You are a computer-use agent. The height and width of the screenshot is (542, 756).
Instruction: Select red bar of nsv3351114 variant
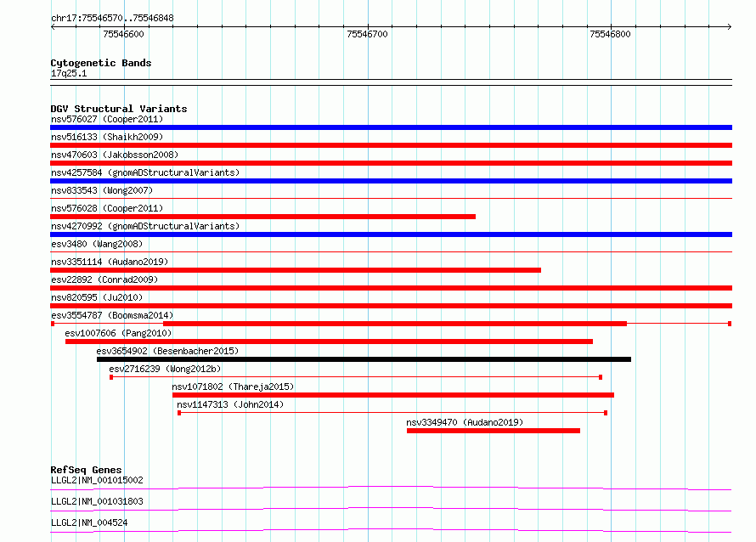[296, 270]
